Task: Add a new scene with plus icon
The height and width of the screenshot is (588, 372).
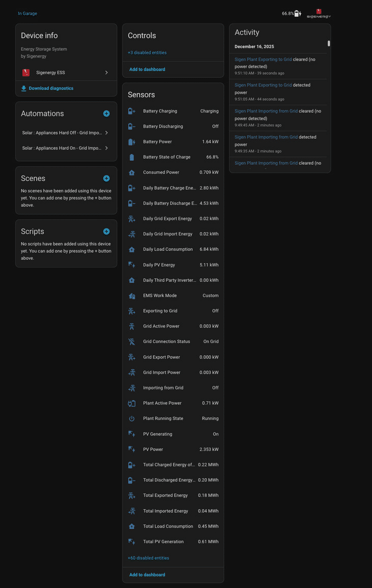Action: point(106,179)
